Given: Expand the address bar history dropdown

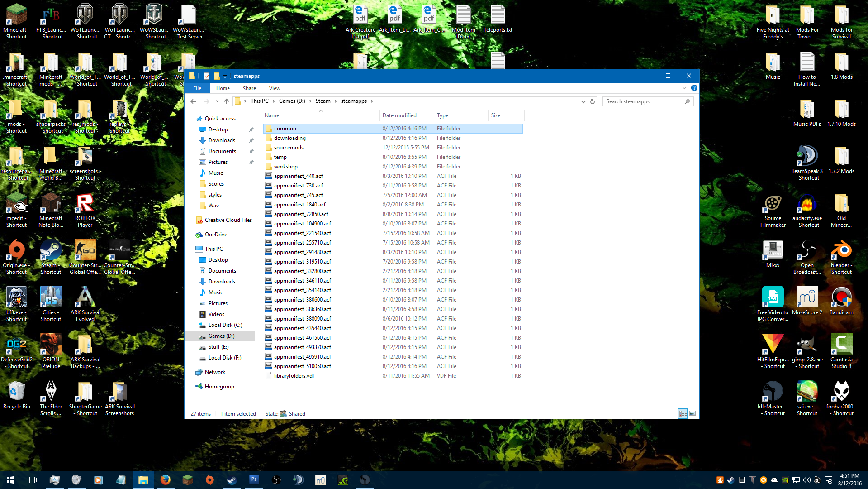Looking at the screenshot, I should tap(583, 101).
